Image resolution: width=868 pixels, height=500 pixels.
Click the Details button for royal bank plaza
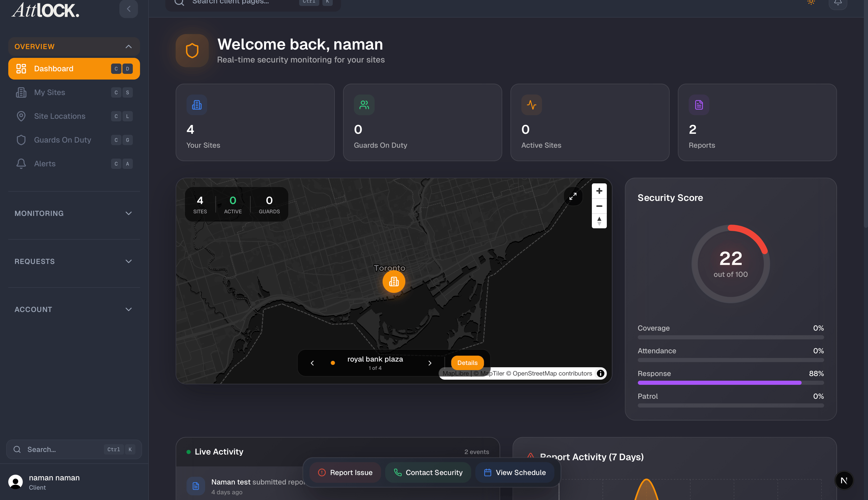[x=467, y=363]
